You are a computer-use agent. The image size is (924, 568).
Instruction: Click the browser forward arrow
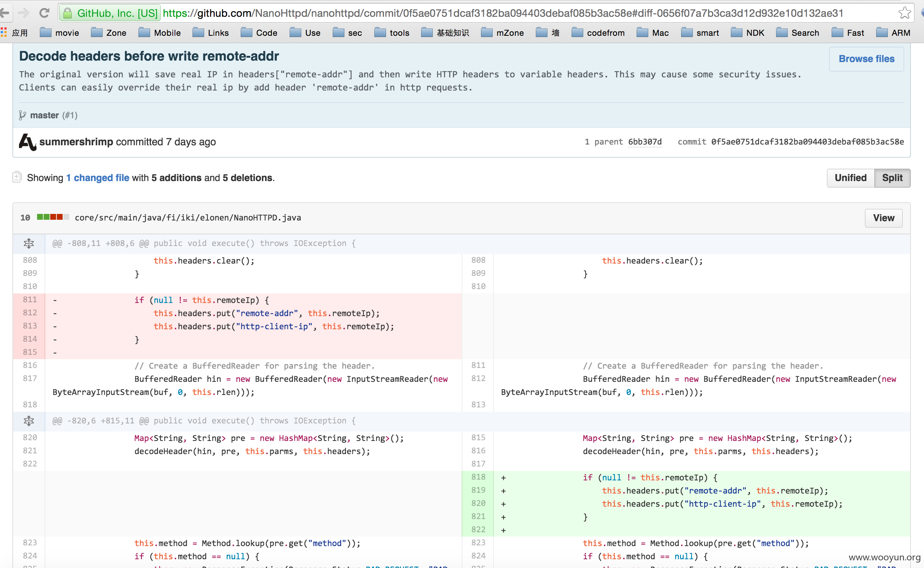pos(24,14)
